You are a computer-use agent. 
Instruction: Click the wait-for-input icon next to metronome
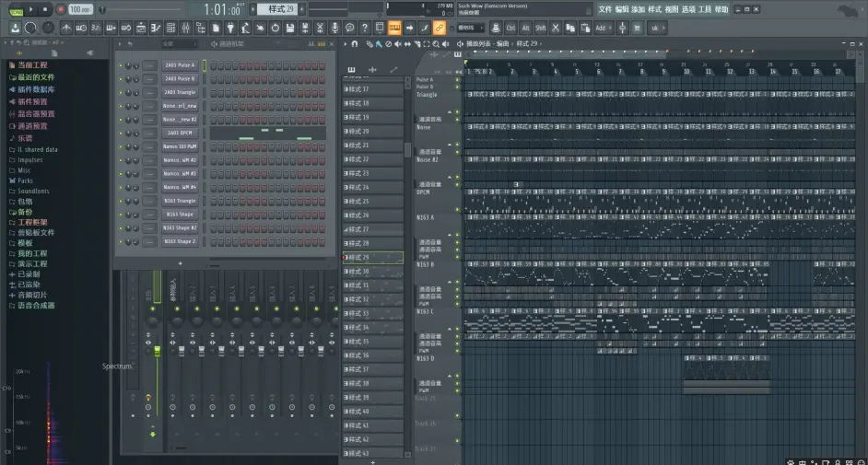81,28
